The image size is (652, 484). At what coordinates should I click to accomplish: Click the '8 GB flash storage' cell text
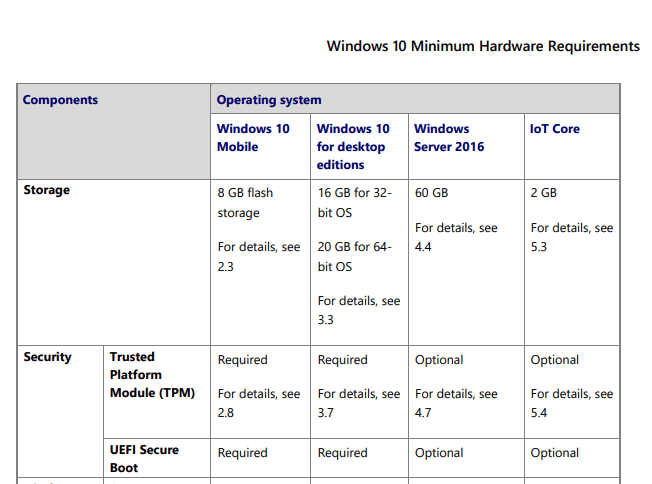(245, 202)
